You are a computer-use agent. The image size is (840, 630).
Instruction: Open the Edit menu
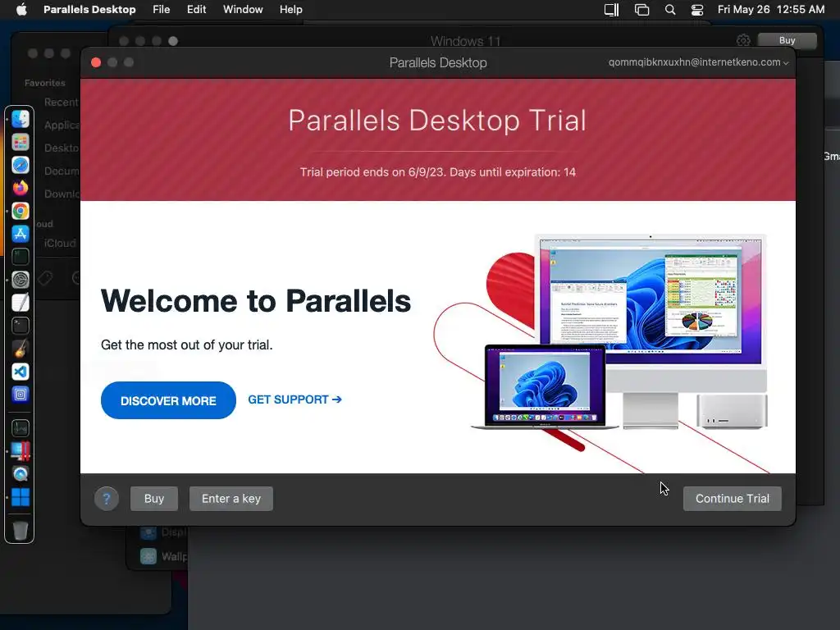click(x=197, y=10)
